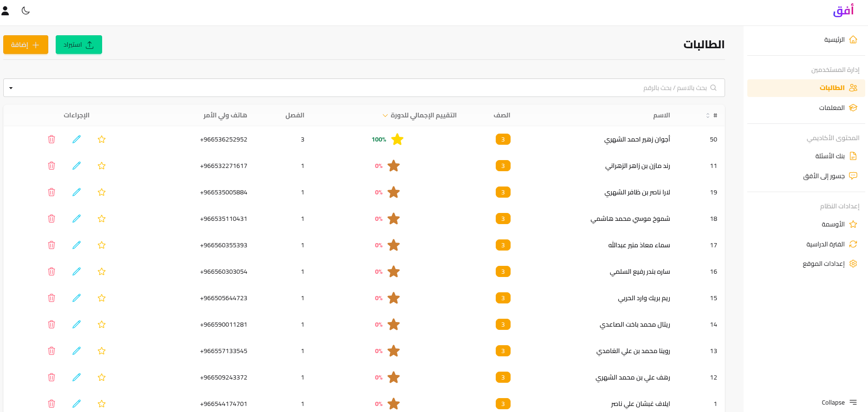Sort the # column

[x=712, y=115]
